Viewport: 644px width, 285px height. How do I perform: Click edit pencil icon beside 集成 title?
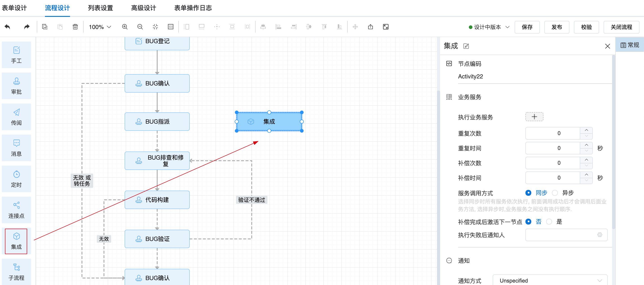click(x=466, y=46)
